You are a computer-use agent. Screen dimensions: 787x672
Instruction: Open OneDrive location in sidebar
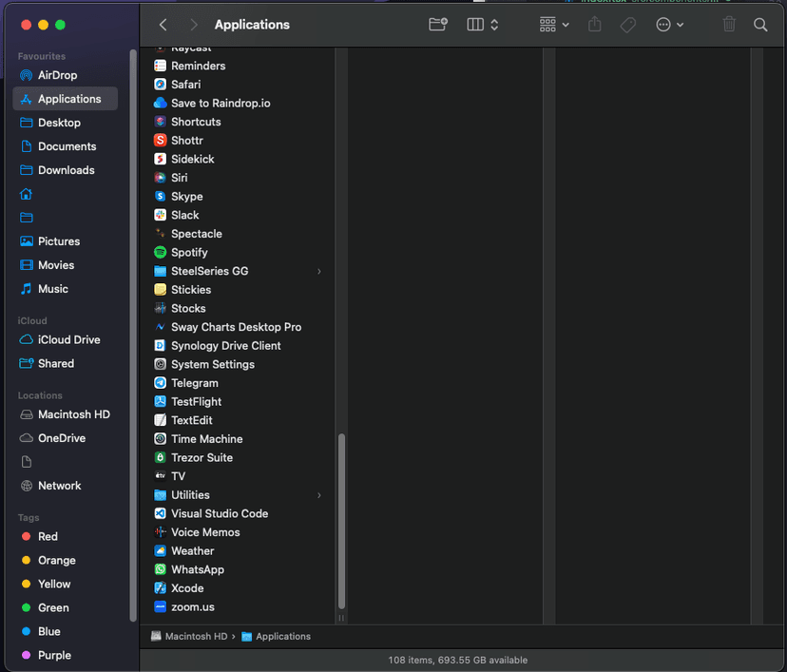[x=66, y=438]
